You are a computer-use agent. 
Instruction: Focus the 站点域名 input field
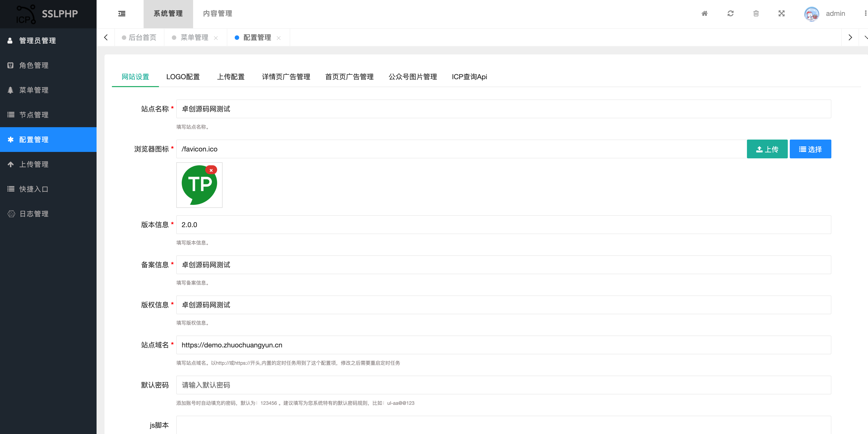[503, 345]
